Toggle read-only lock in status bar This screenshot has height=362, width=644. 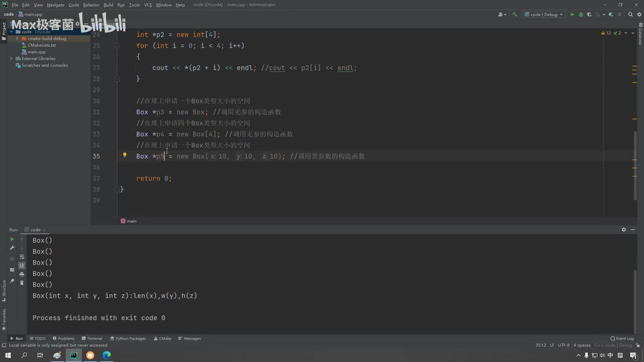637,345
